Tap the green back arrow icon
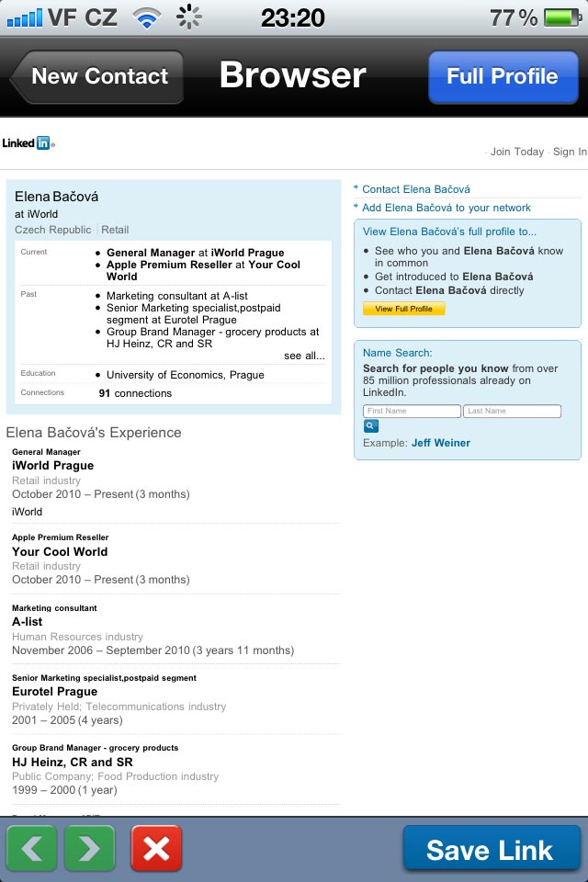The height and width of the screenshot is (882, 588). [x=31, y=848]
